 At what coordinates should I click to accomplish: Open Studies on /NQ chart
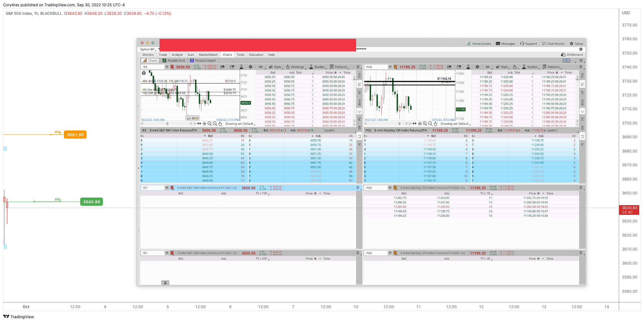(530, 67)
